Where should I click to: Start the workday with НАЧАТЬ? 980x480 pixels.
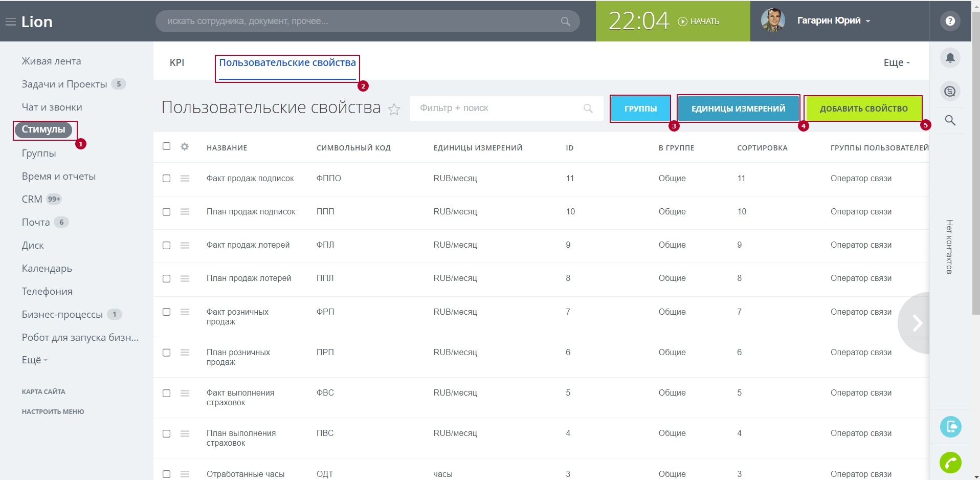[699, 21]
